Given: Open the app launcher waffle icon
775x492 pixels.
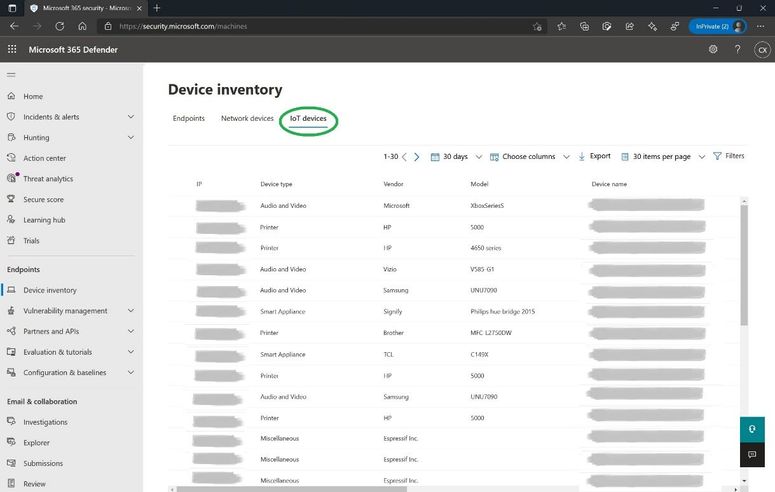Looking at the screenshot, I should coord(12,49).
